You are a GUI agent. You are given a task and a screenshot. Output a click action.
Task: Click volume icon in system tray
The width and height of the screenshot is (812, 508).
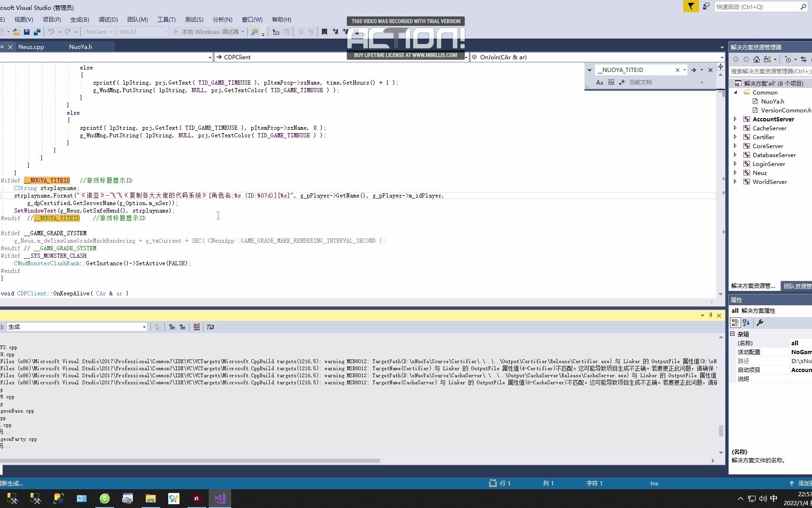(x=762, y=499)
